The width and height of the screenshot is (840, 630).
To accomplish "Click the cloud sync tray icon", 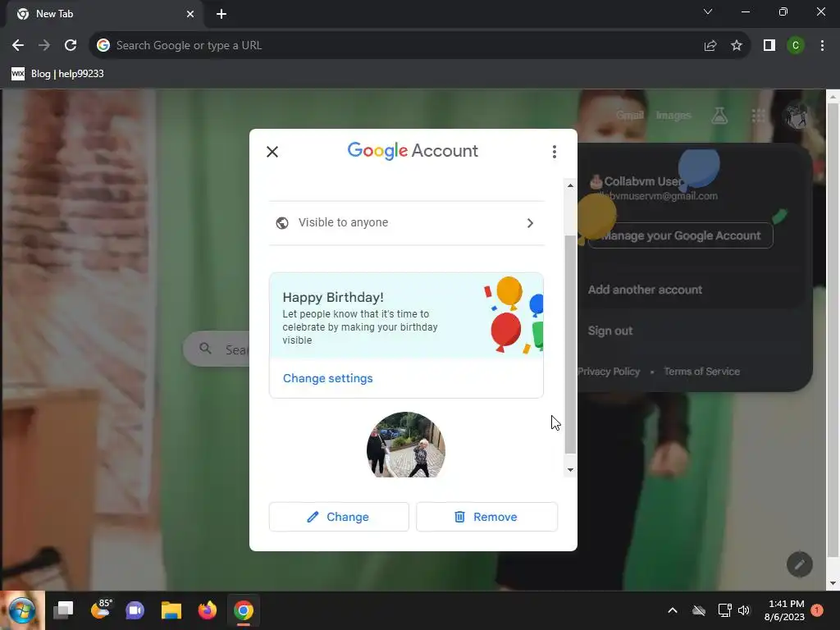I will point(699,610).
